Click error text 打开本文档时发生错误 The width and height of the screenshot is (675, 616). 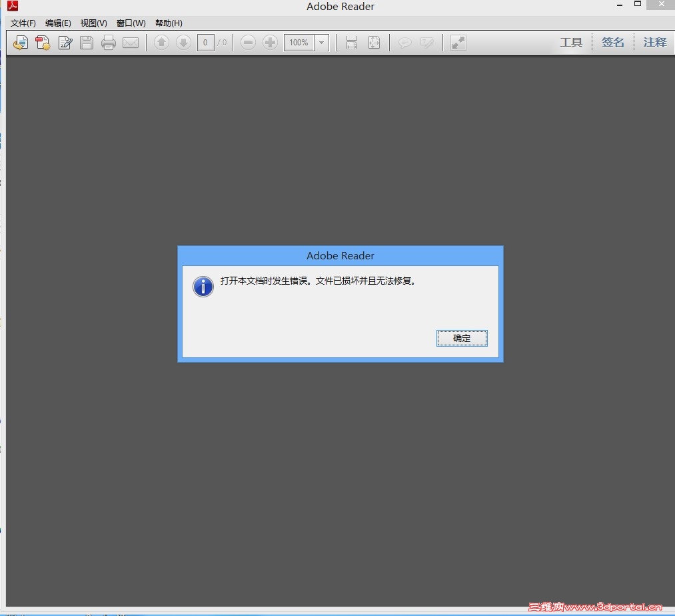(x=265, y=281)
